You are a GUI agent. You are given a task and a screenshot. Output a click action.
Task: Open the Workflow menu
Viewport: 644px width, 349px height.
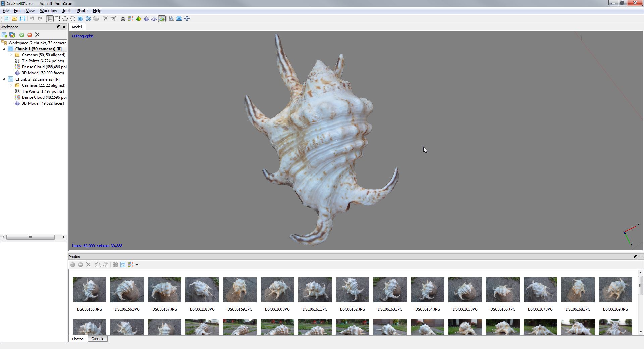click(48, 10)
